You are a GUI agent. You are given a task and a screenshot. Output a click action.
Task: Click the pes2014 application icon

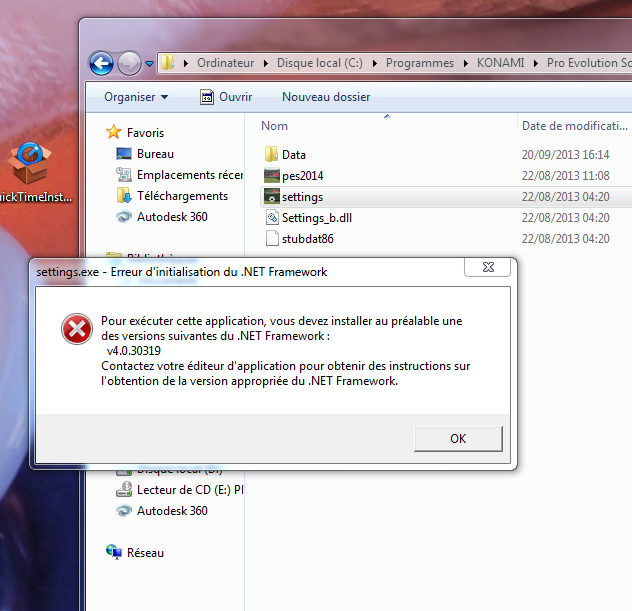coord(272,175)
